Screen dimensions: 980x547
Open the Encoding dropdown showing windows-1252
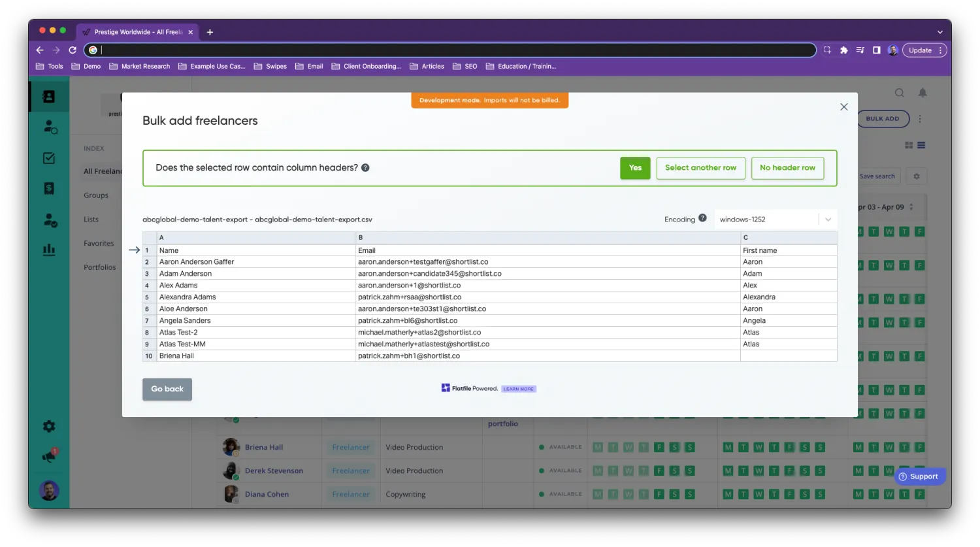tap(774, 219)
